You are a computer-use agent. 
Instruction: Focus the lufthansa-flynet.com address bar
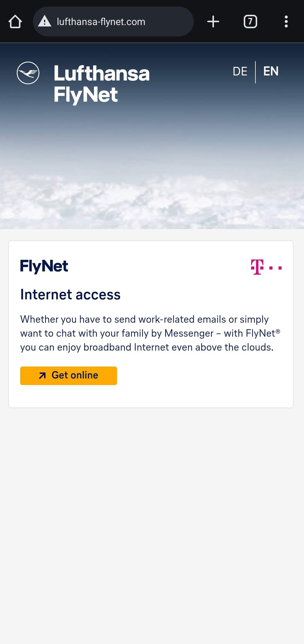pos(114,22)
